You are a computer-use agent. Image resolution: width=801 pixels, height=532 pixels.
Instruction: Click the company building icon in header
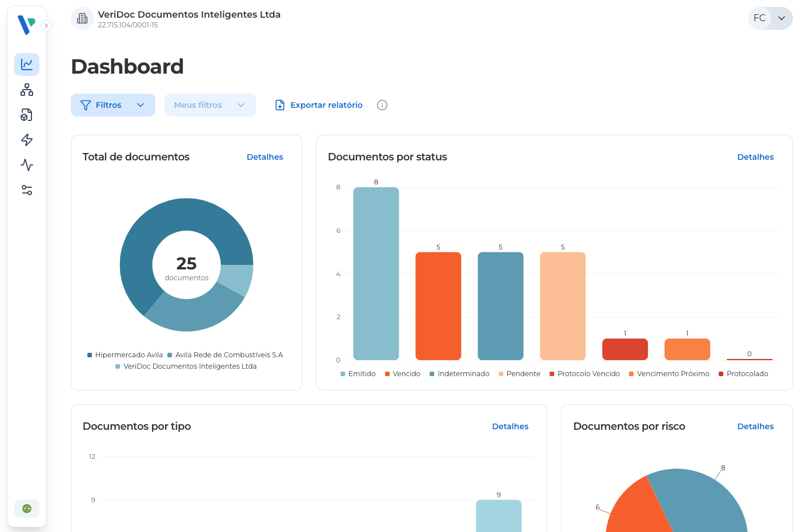pyautogui.click(x=82, y=19)
